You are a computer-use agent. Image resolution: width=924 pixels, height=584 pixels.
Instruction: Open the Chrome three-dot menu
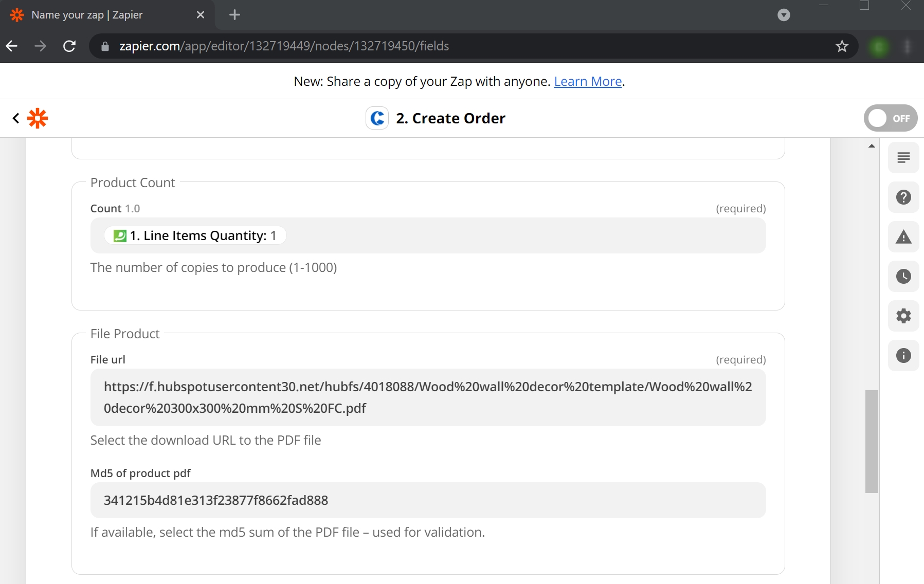click(x=908, y=46)
